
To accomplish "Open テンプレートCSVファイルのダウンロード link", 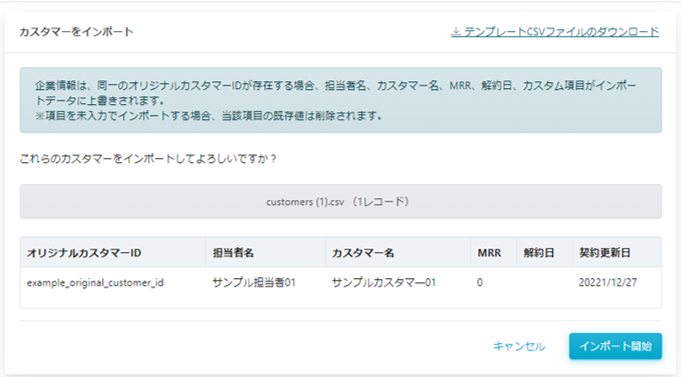I will click(x=555, y=32).
